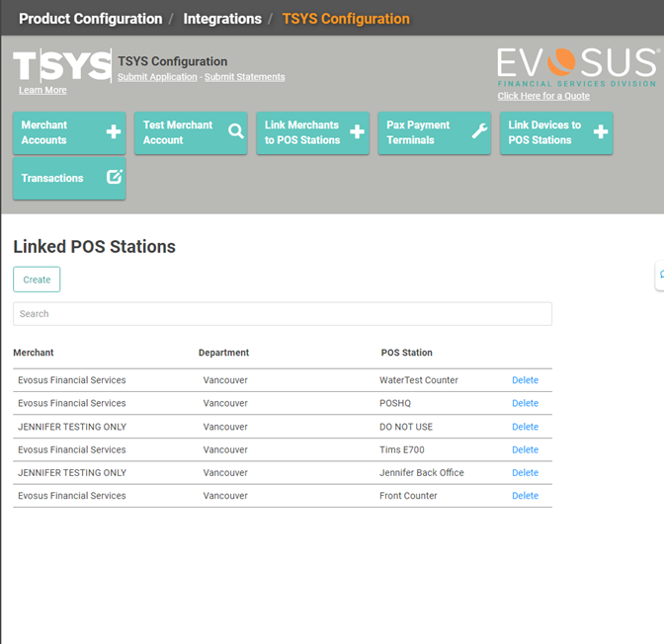Go to Product Configuration breadcrumb
664x644 pixels.
click(91, 19)
